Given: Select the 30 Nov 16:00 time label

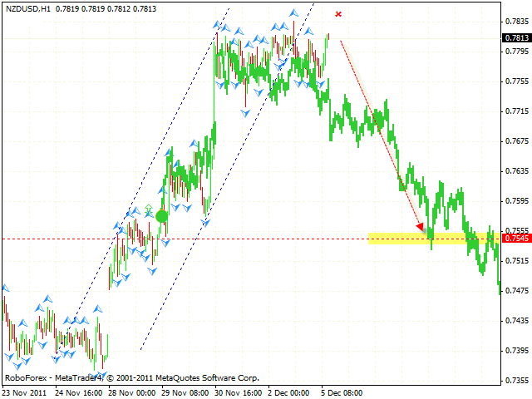Looking at the screenshot, I should 239,392.
